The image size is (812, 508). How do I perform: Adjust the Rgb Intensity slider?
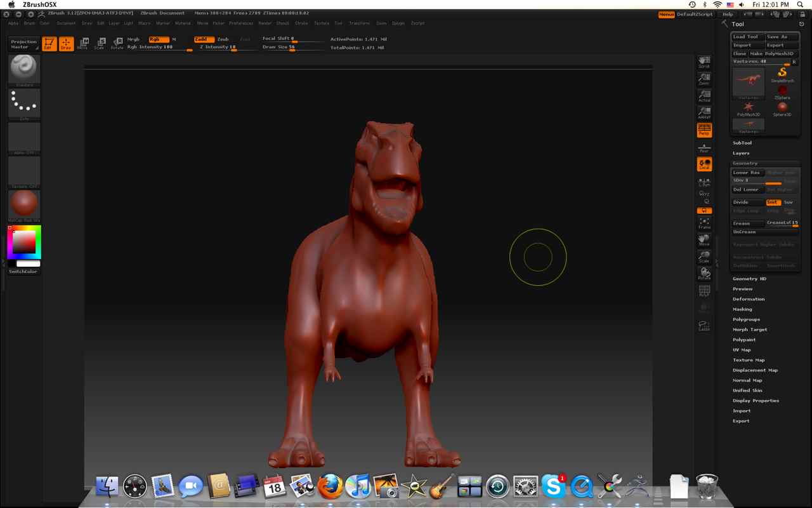click(159, 48)
